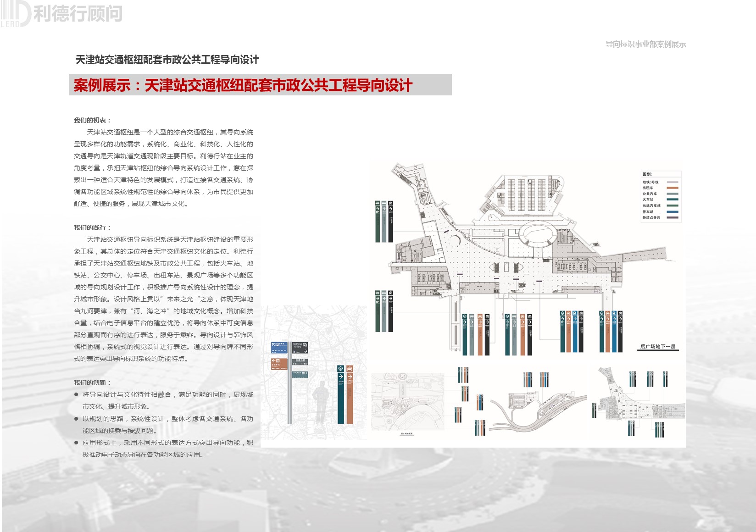This screenshot has width=756, height=532.
Task: Click the line 舒适、便捷的服务，展现天津城市文化
Action: (x=131, y=204)
